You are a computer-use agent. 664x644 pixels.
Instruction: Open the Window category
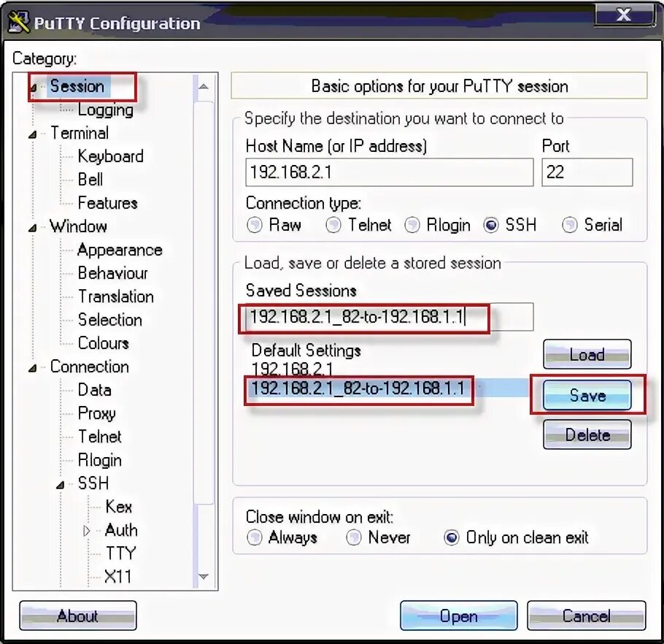(x=78, y=226)
